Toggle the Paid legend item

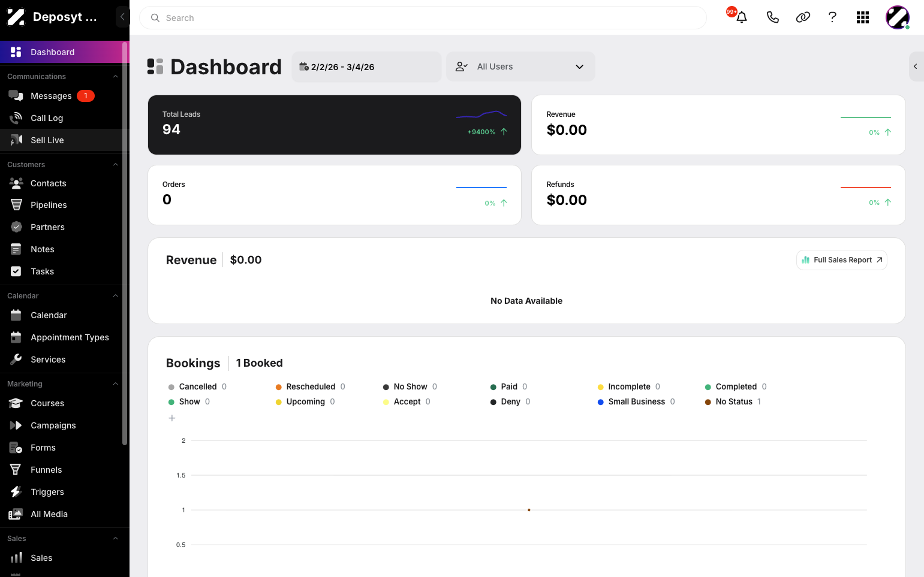click(x=508, y=387)
